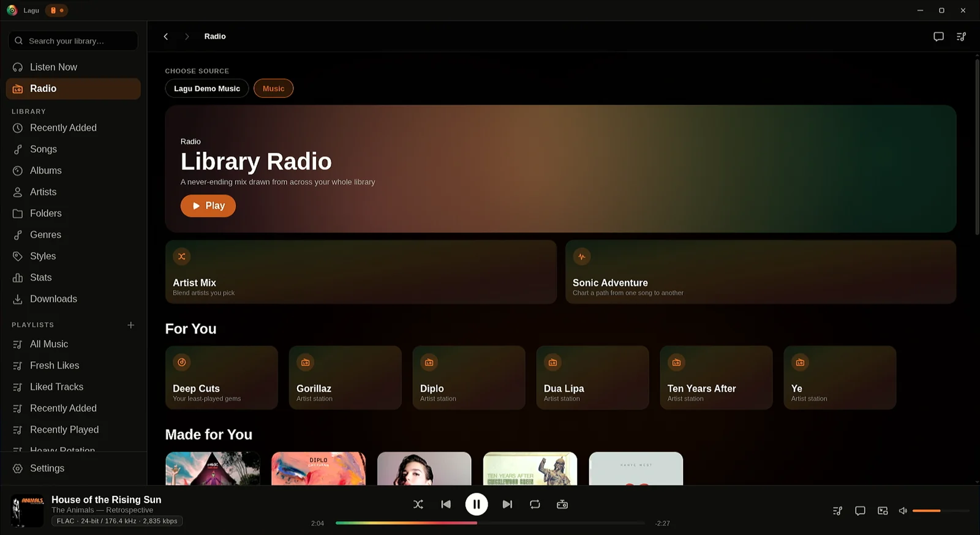Viewport: 980px width, 535px height.
Task: Go forward with the right arrow
Action: (187, 37)
